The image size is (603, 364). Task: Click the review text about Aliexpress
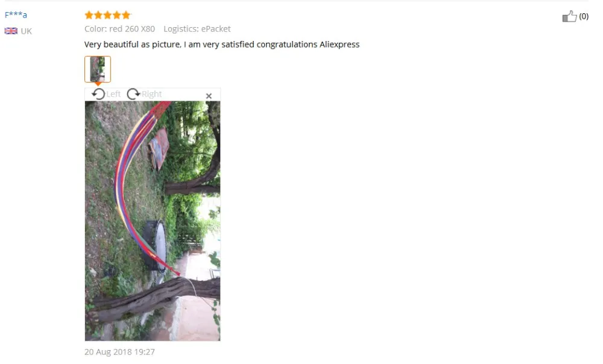(x=222, y=45)
